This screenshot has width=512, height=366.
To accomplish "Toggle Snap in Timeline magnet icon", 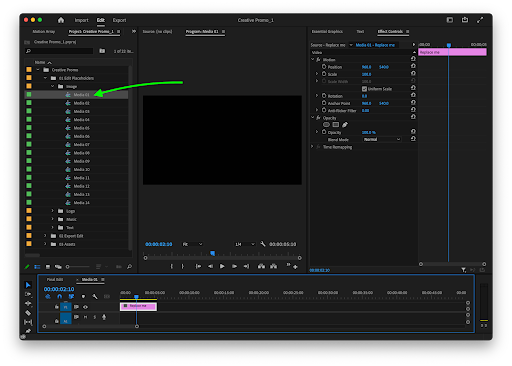I will pyautogui.click(x=59, y=296).
